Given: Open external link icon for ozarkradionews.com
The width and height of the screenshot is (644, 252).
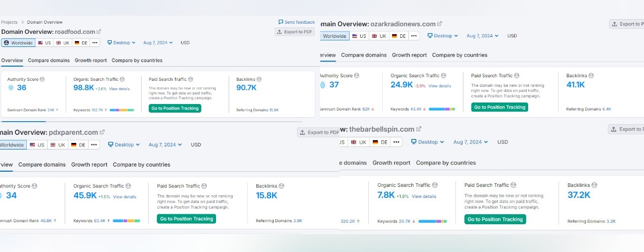Looking at the screenshot, I should tap(440, 24).
